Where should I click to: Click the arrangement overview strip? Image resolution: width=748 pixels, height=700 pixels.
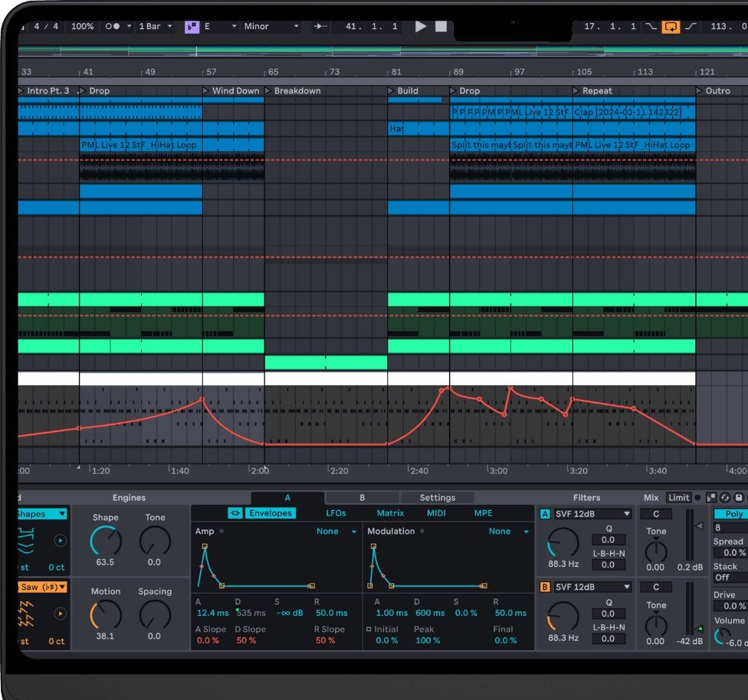point(382,51)
